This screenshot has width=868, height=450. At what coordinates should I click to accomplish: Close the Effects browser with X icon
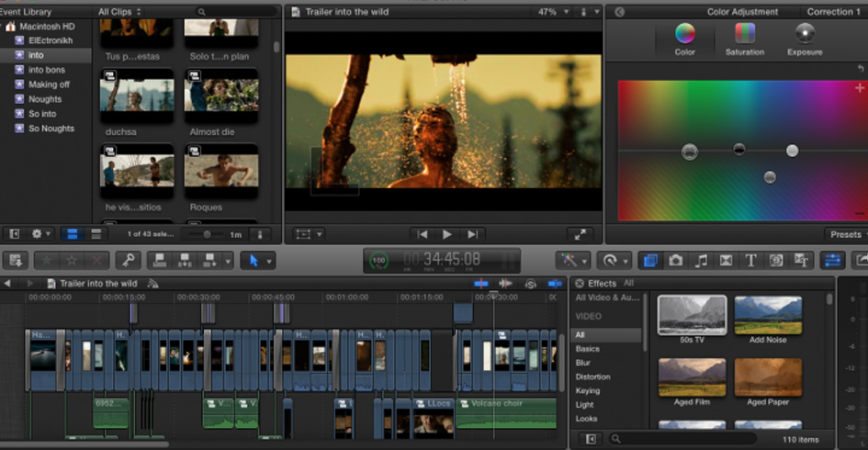580,284
